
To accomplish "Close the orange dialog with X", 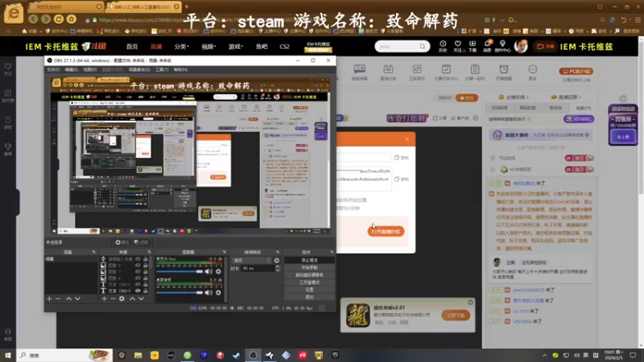I will 407,139.
